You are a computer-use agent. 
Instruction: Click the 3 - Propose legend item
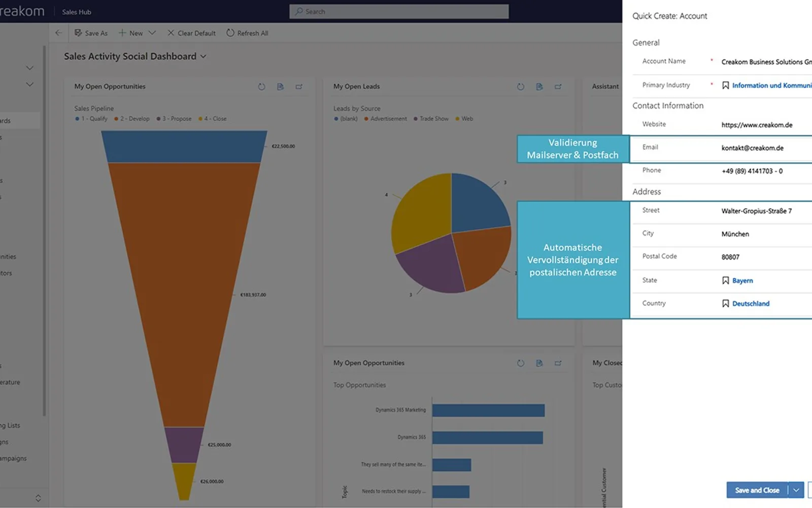point(174,119)
